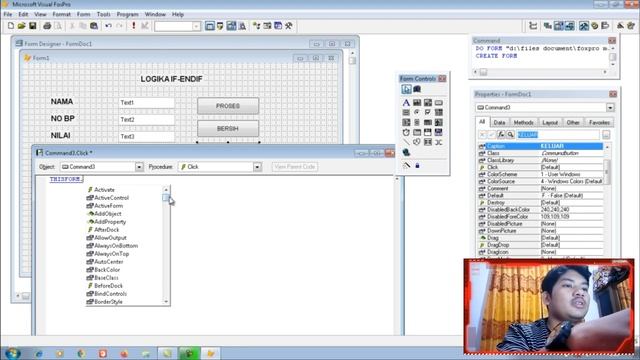Toggle the Data Session window toolbar button

220,26
